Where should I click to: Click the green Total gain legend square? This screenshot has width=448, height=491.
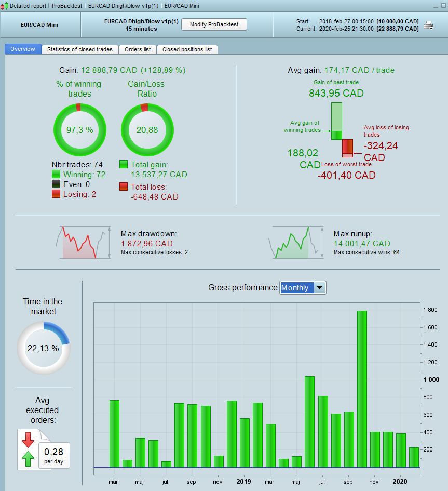pyautogui.click(x=124, y=164)
